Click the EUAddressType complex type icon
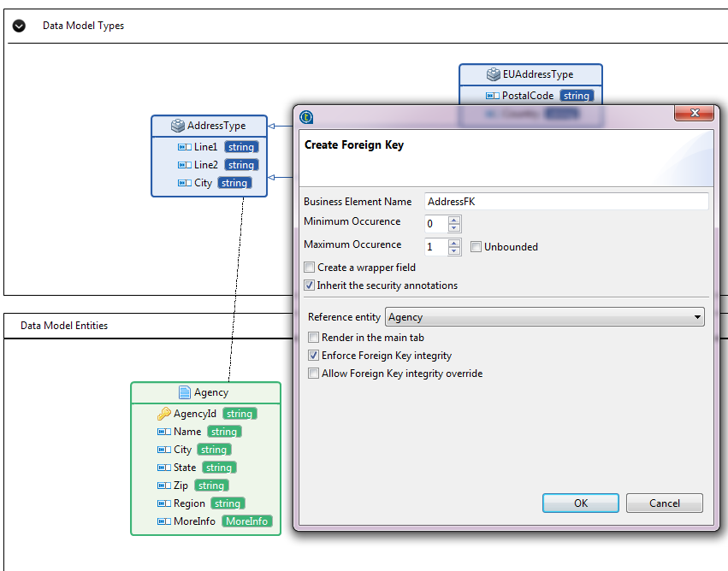The height and width of the screenshot is (571, 728). pos(494,74)
